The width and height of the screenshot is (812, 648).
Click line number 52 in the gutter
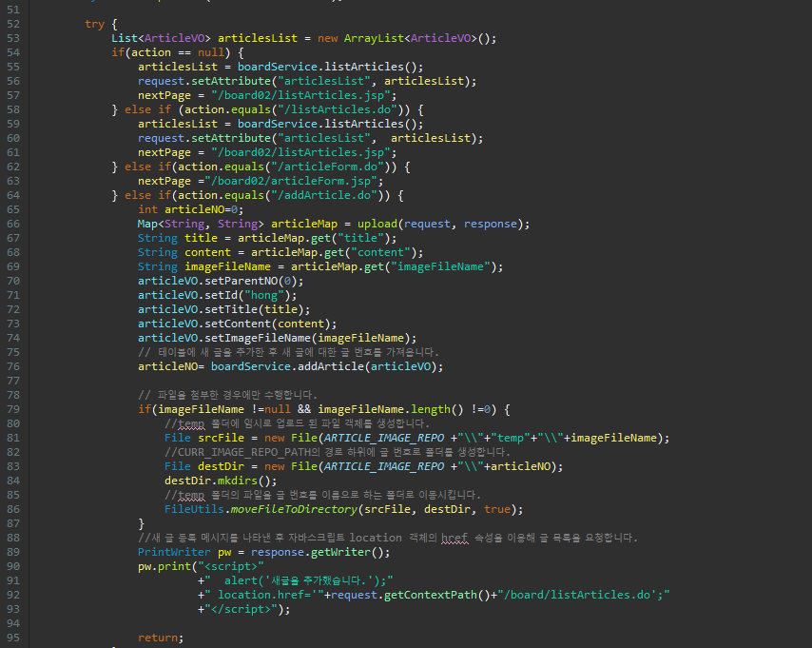(x=13, y=24)
